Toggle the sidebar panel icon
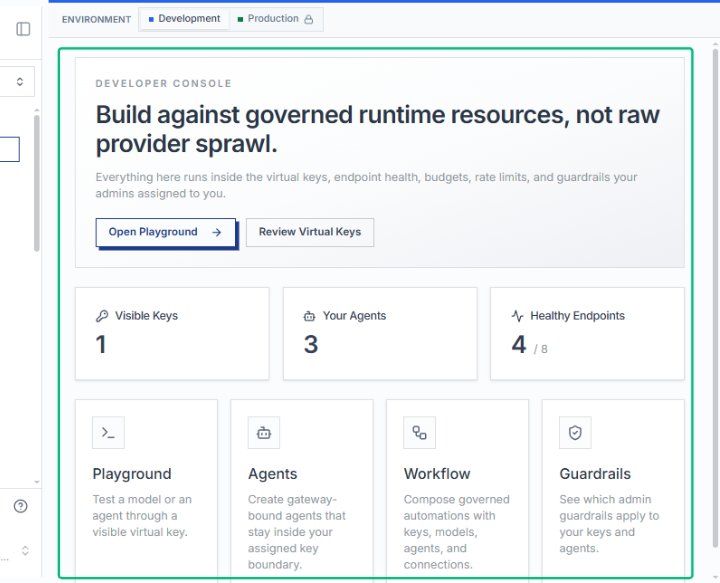This screenshot has width=720, height=583. (23, 29)
